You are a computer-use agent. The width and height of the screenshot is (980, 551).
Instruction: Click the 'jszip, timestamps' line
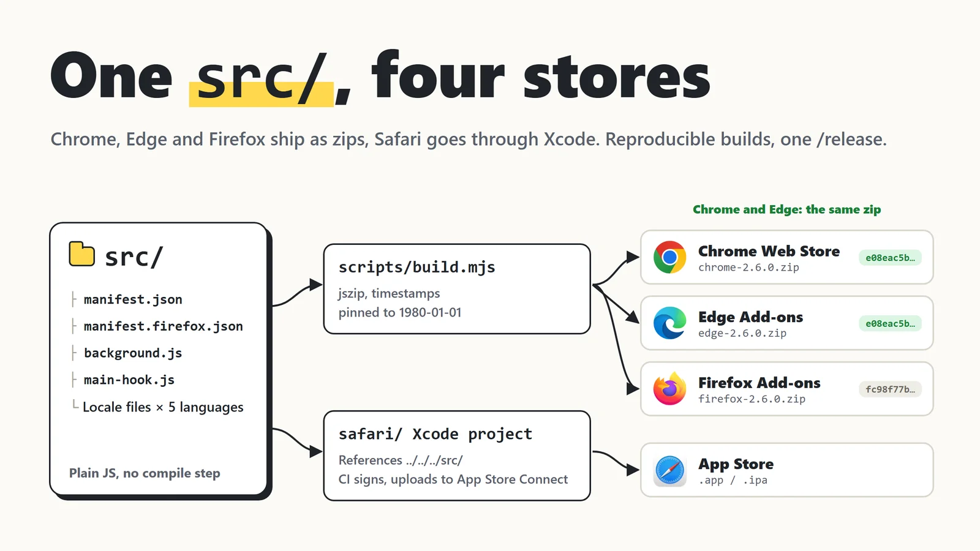[x=389, y=293]
